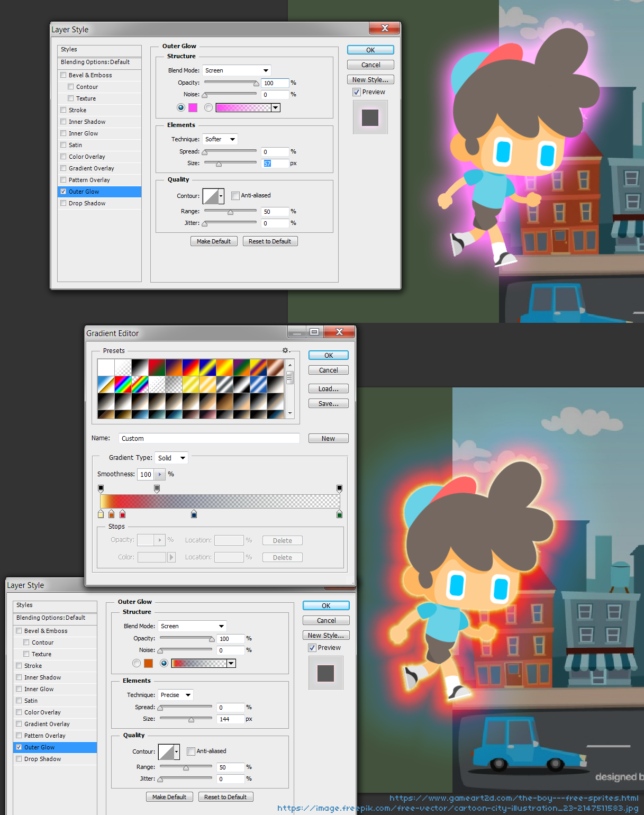
Task: Choose the black-to-white gradient preset
Action: [140, 367]
